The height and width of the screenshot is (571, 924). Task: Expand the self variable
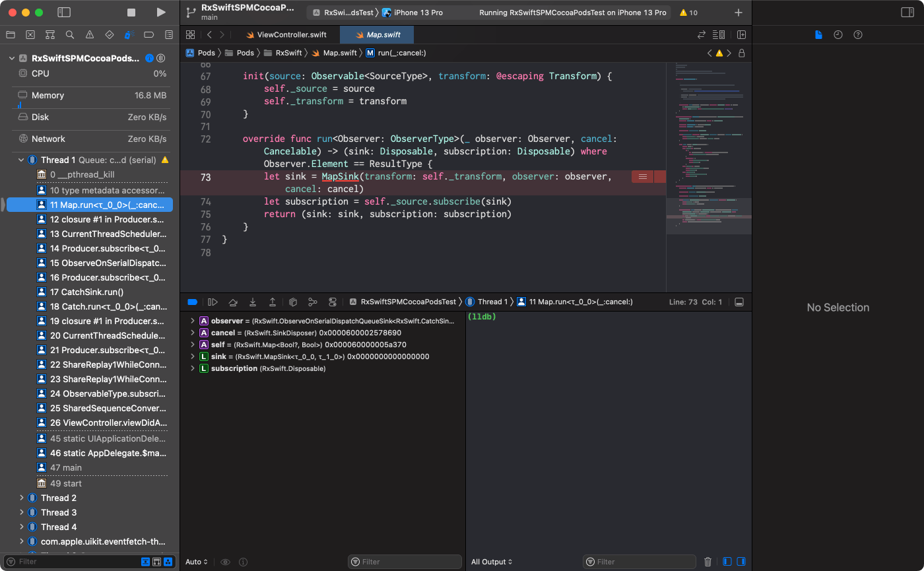click(193, 345)
